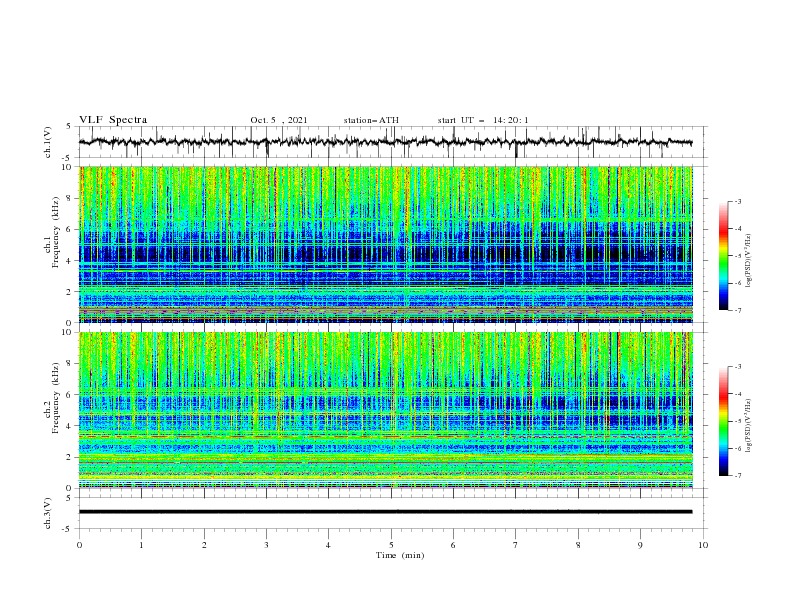The height and width of the screenshot is (612, 792).
Task: Click the "4" frequency tick of ch.1 spectrogram
Action: tap(71, 261)
